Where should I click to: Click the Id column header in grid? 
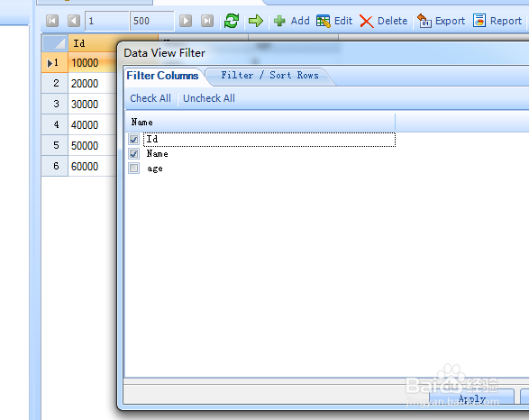tap(93, 43)
